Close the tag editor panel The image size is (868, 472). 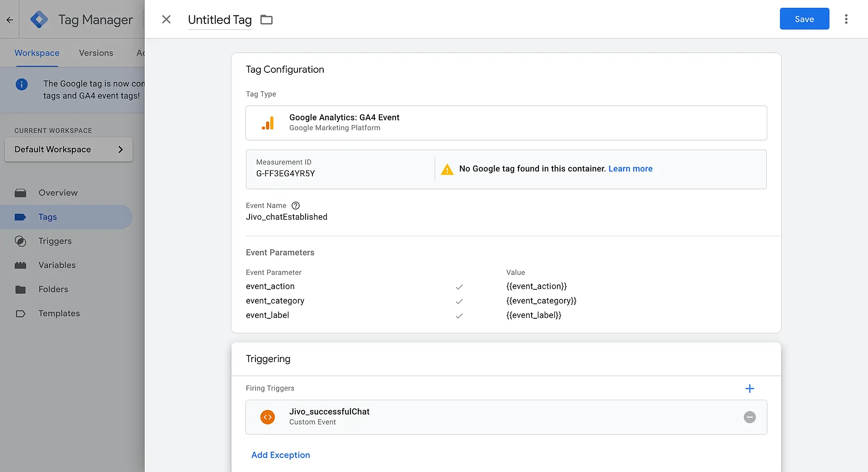point(166,19)
